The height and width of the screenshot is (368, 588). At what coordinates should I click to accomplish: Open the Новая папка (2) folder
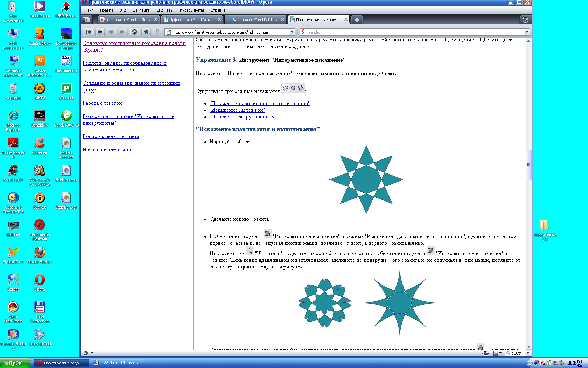[545, 230]
